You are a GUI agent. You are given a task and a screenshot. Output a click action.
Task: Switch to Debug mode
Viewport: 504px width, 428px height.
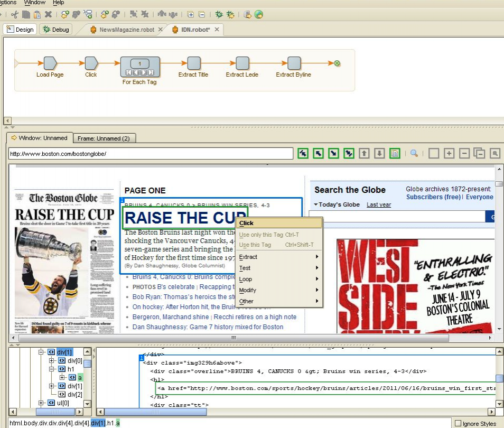(56, 29)
